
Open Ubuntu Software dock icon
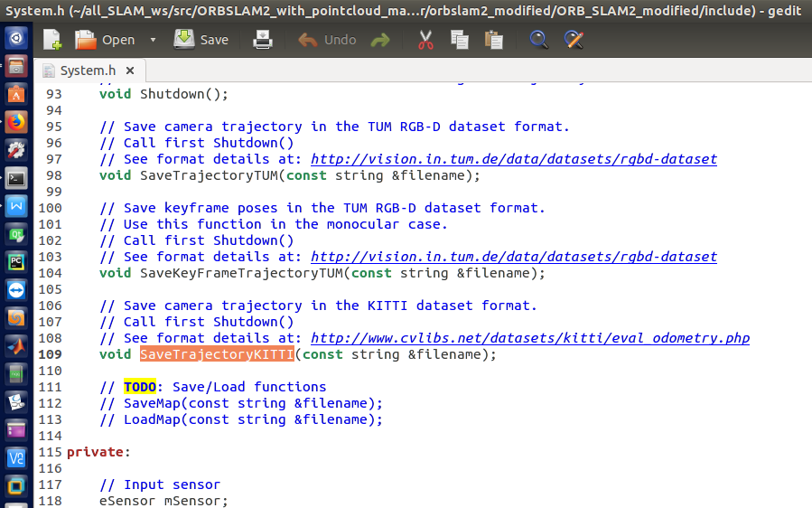click(x=16, y=94)
